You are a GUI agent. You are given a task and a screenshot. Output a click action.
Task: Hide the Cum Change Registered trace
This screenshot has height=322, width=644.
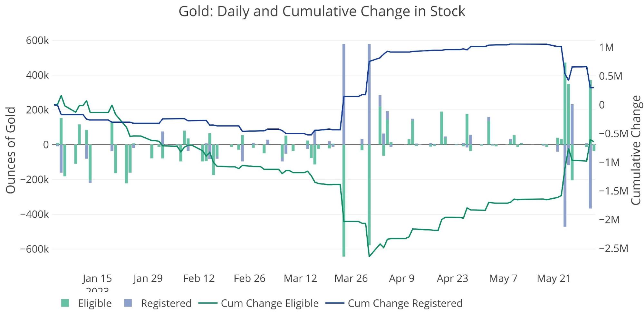click(405, 303)
